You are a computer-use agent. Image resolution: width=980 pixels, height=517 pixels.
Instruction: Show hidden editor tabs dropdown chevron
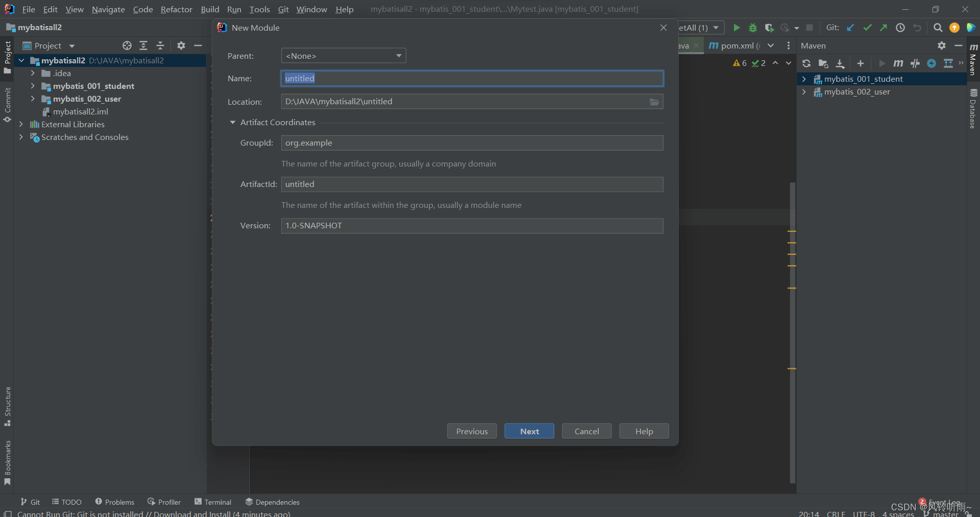771,45
